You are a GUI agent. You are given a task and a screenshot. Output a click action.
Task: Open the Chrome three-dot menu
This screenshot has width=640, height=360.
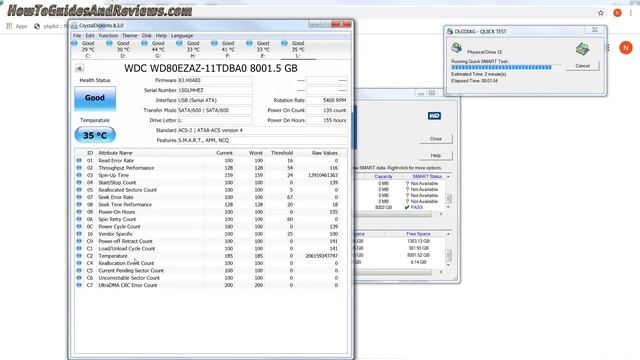point(631,13)
